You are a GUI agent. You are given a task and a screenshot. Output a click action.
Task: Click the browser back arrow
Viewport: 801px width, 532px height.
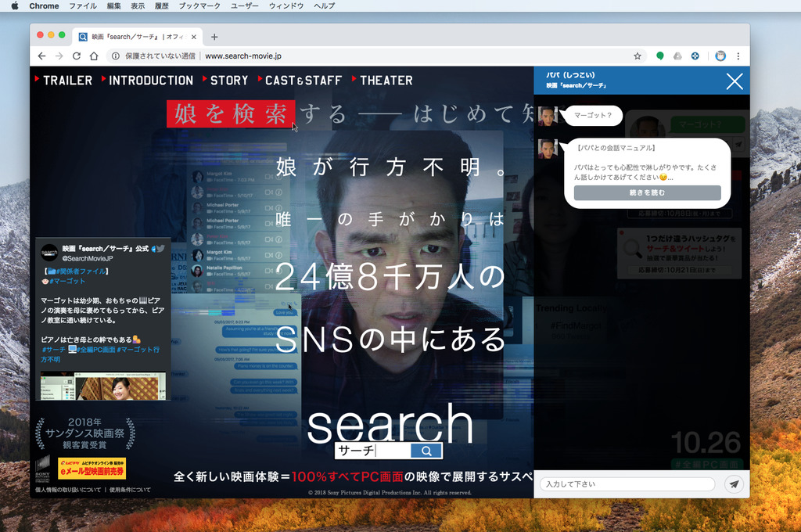[41, 56]
